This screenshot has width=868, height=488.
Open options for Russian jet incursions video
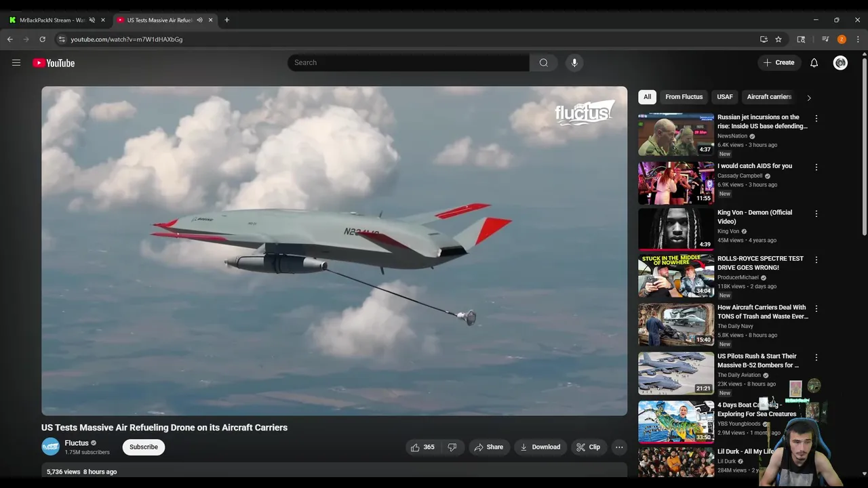816,118
